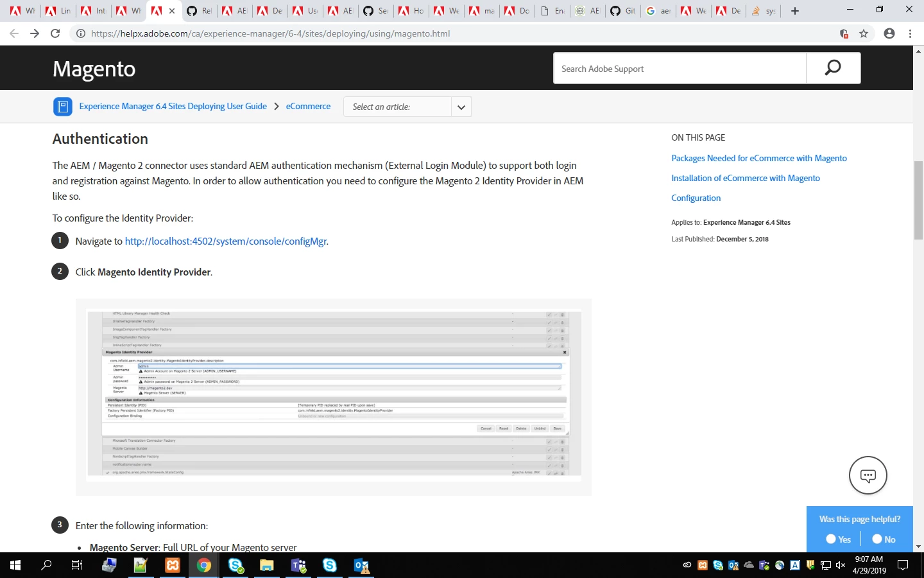924x578 pixels.
Task: Jump to the Configuration section link
Action: click(x=696, y=198)
